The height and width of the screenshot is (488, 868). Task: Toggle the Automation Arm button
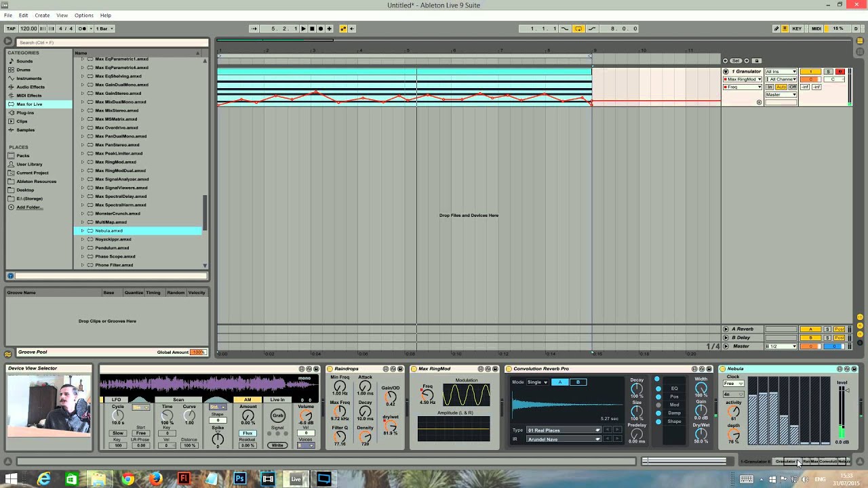(343, 28)
